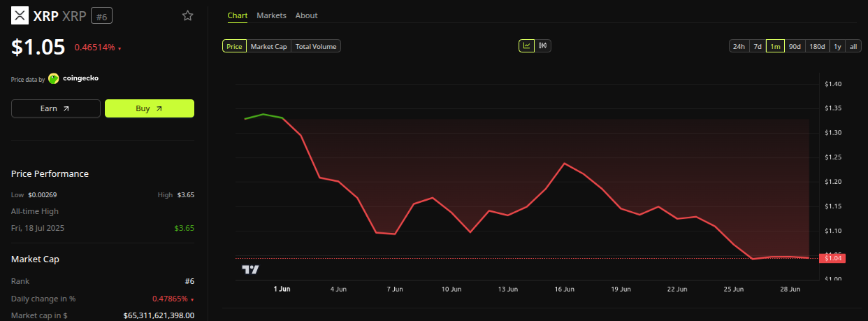Open the Chart tab

tap(238, 15)
